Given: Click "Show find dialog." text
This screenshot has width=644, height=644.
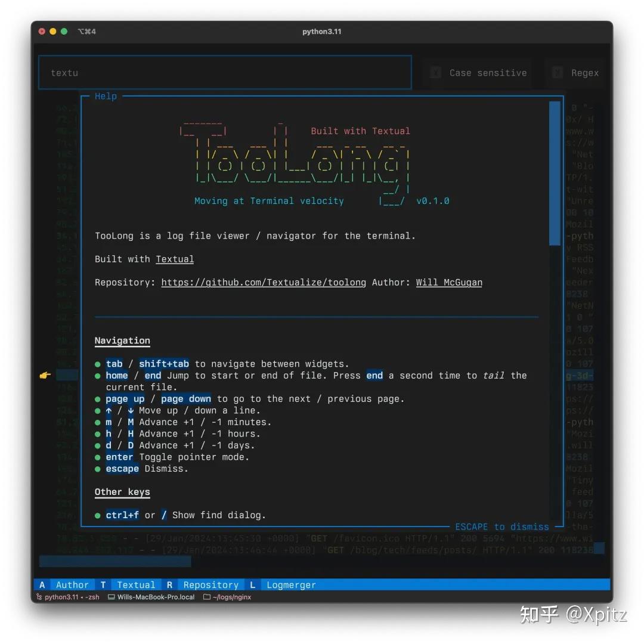Looking at the screenshot, I should click(219, 515).
